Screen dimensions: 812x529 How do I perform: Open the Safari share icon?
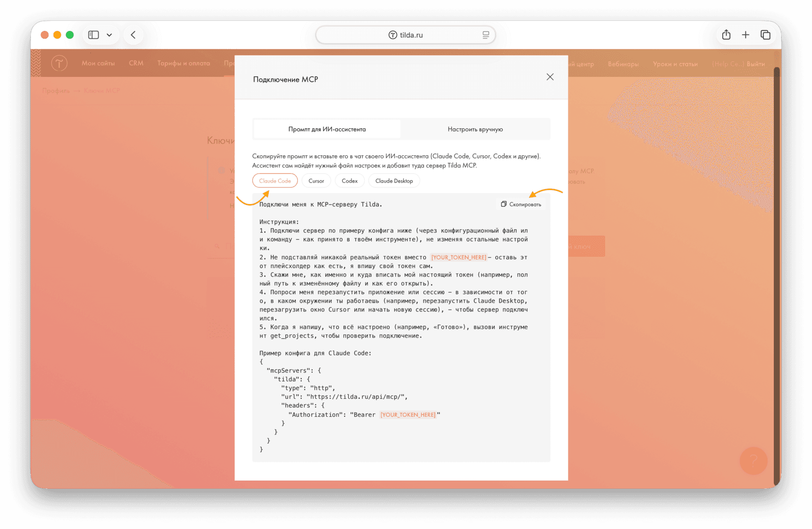[x=726, y=35]
